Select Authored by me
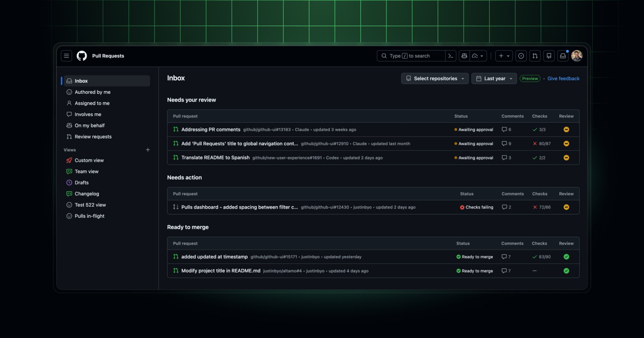Screen dimensions: 644x338 107,92
